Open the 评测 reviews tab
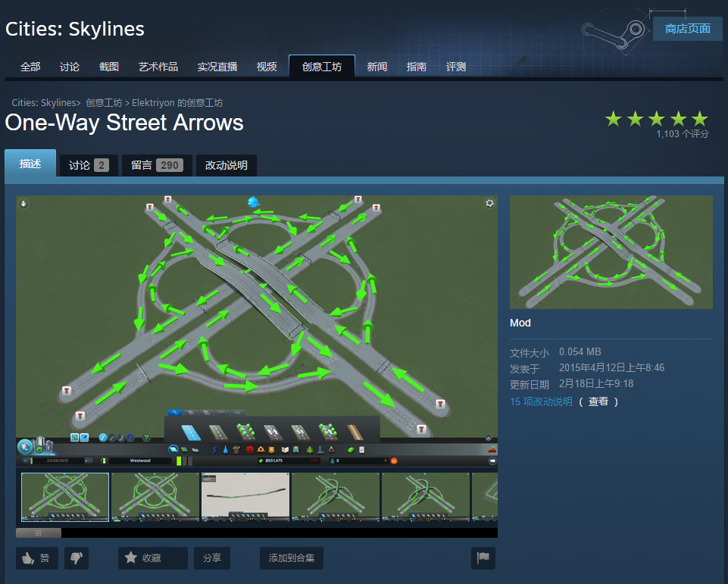This screenshot has width=728, height=584. coord(456,67)
